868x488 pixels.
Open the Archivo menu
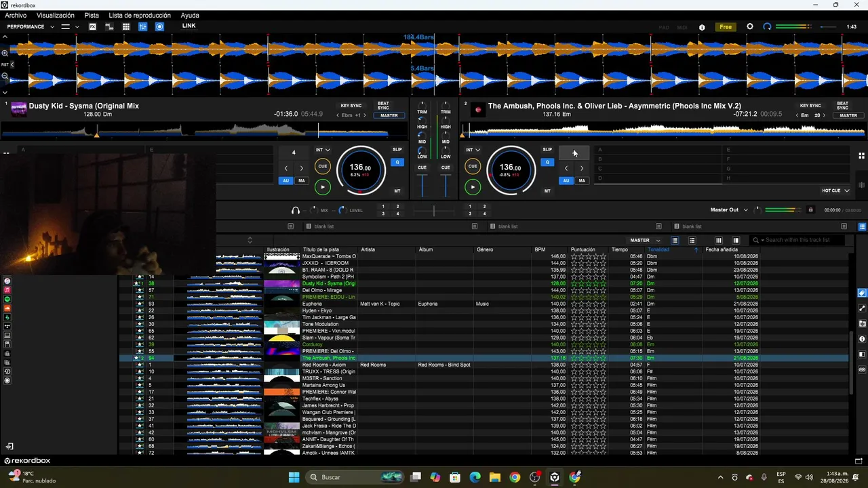pos(16,15)
